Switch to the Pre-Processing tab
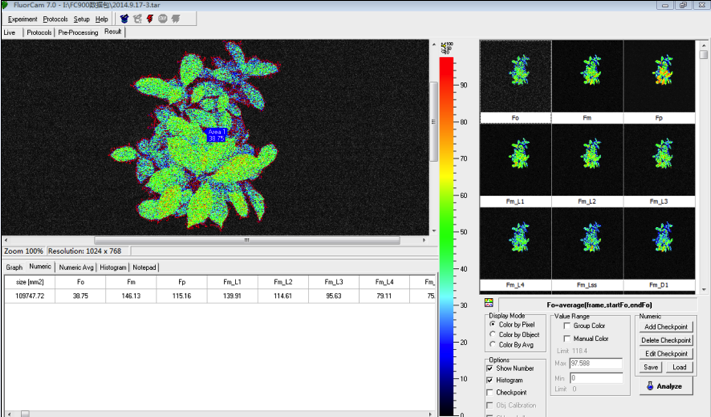The width and height of the screenshot is (711, 417). 77,32
